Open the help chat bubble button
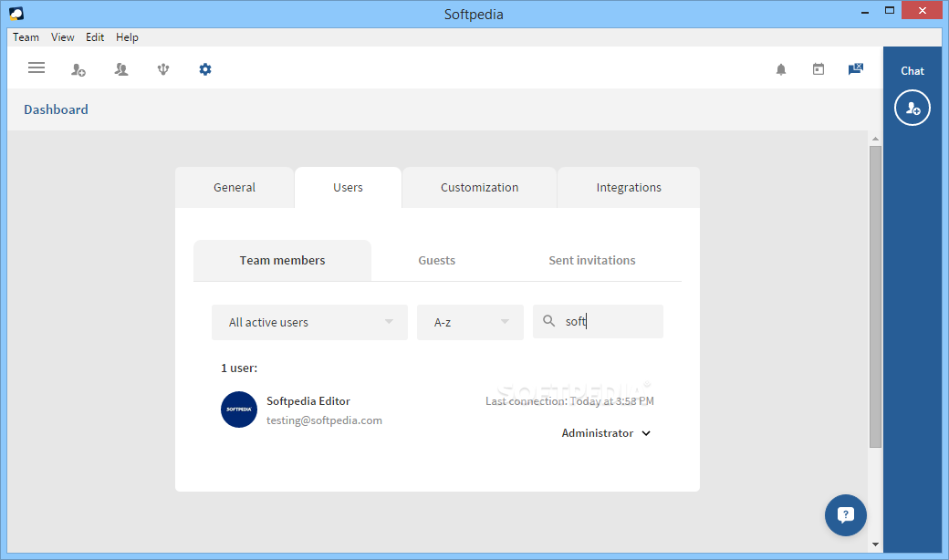Image resolution: width=949 pixels, height=560 pixels. [x=846, y=515]
